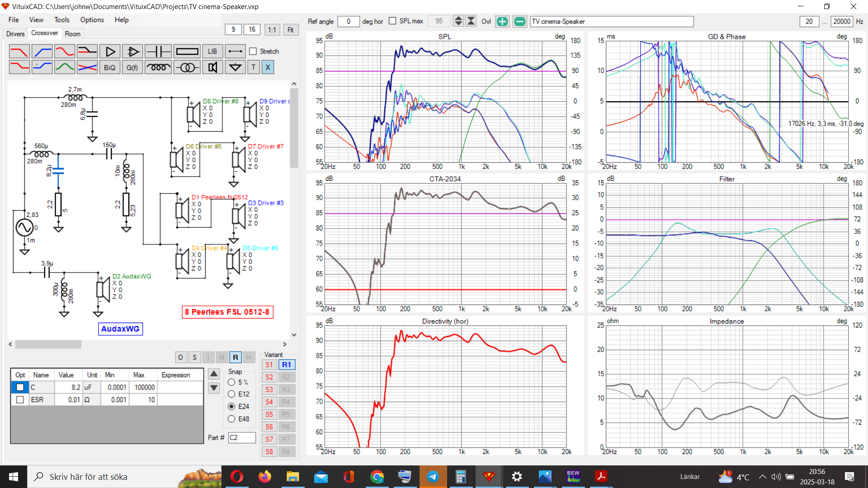Click schematic horizontal scrollbar right arrow
Image resolution: width=868 pixels, height=488 pixels.
285,344
